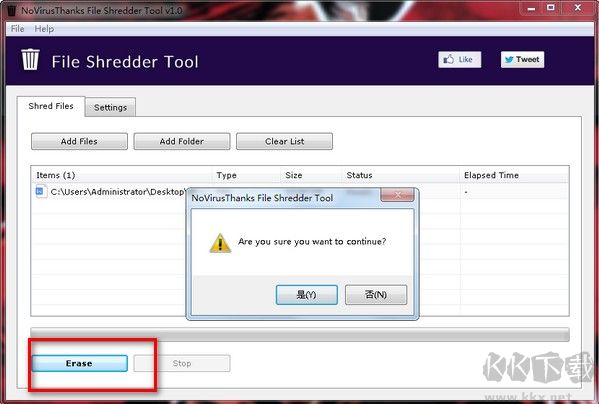Click the warning icon in dialog
The height and width of the screenshot is (404, 599).
click(220, 243)
